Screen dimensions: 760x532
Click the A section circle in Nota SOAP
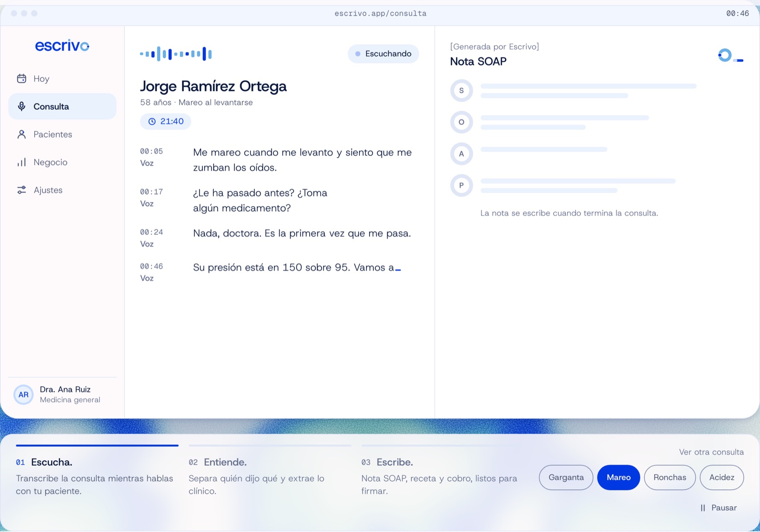pyautogui.click(x=461, y=154)
